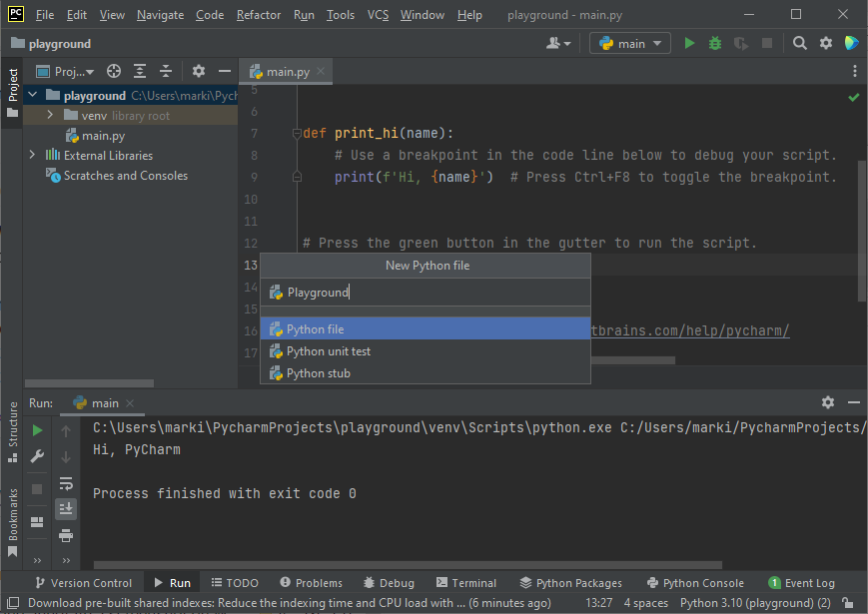Select Python unit test option

(328, 351)
